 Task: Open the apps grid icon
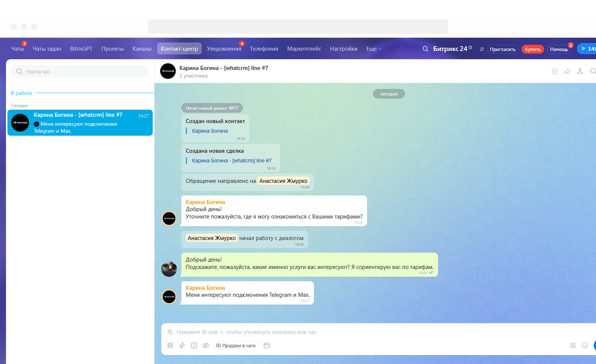[573, 345]
